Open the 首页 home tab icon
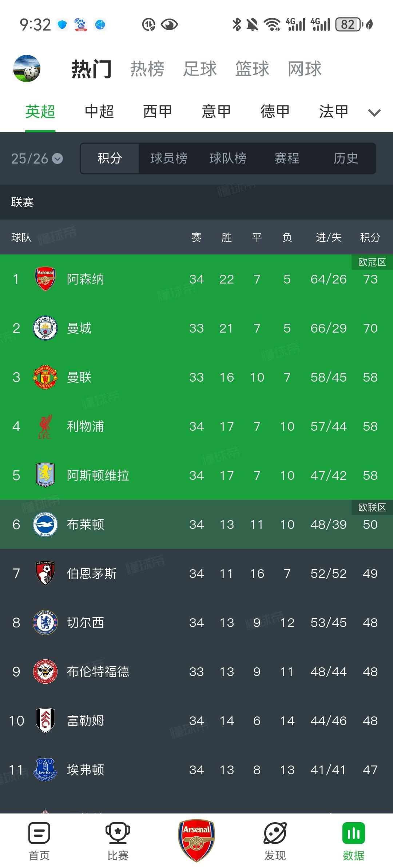The height and width of the screenshot is (868, 393). click(39, 834)
